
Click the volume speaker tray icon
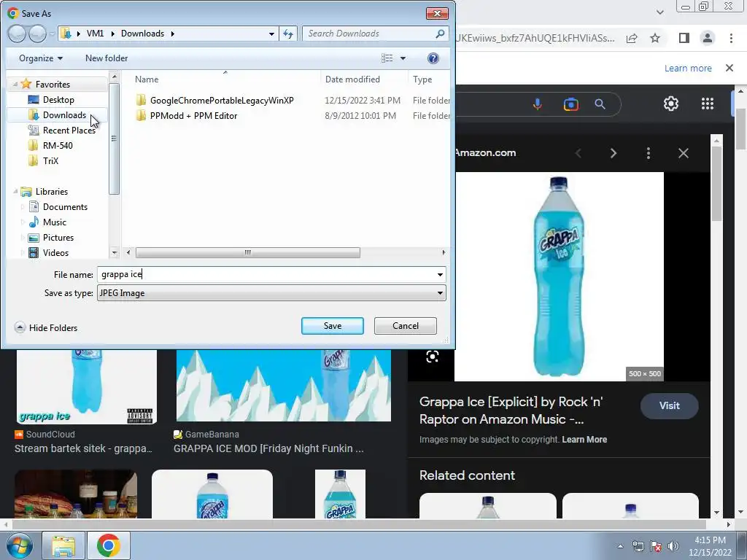coord(673,546)
